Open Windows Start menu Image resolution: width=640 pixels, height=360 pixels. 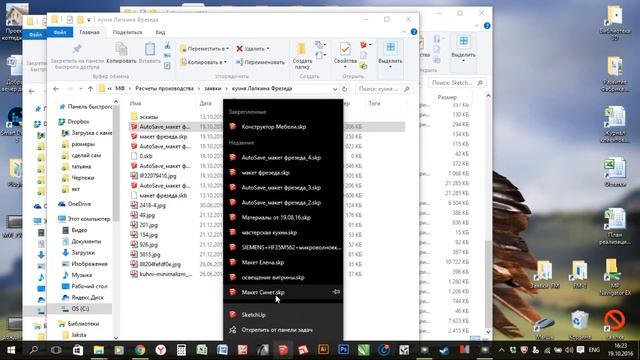pos(11,350)
